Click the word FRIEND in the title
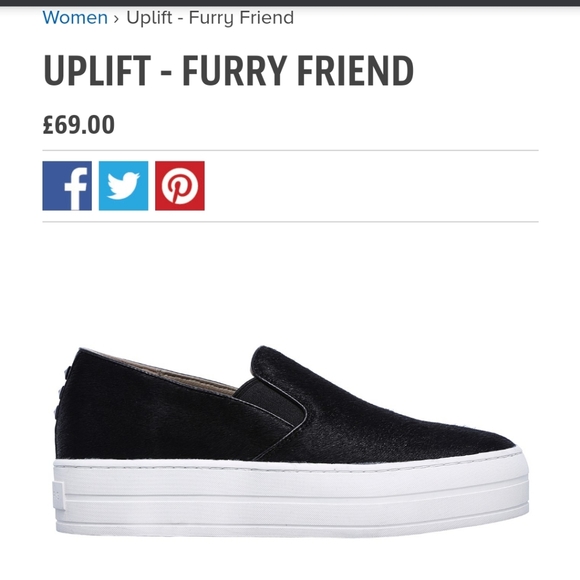The width and height of the screenshot is (580, 580). (x=355, y=70)
